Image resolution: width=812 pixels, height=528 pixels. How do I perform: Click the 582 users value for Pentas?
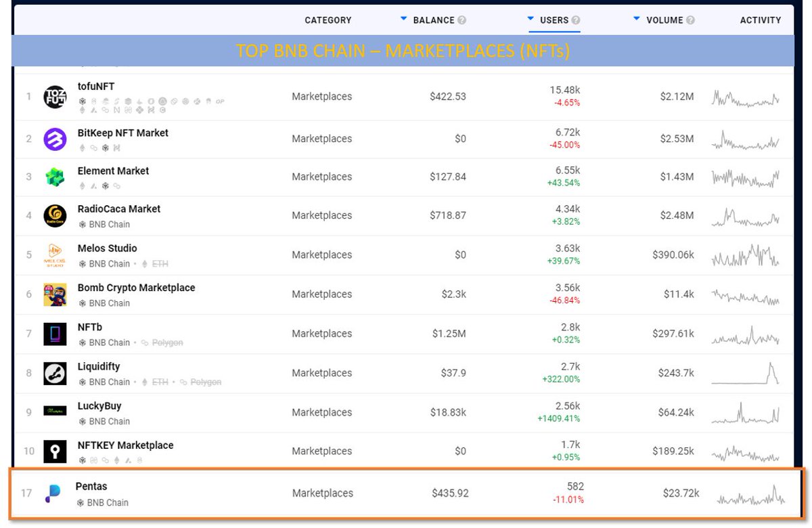575,487
